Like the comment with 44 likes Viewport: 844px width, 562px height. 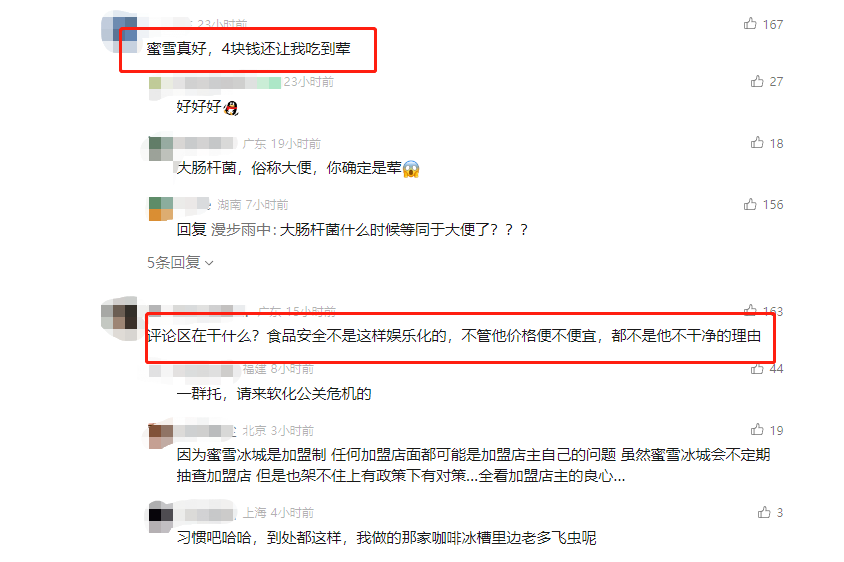click(757, 369)
